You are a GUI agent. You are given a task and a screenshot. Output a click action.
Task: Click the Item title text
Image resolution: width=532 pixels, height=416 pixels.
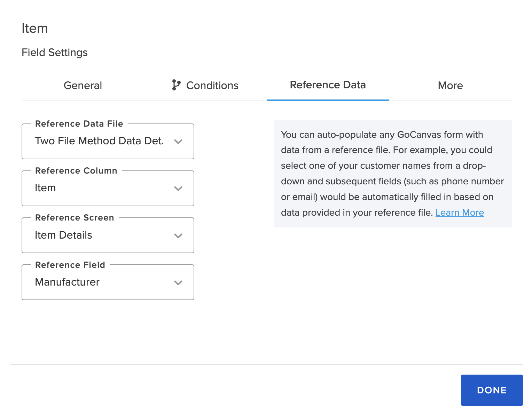35,28
